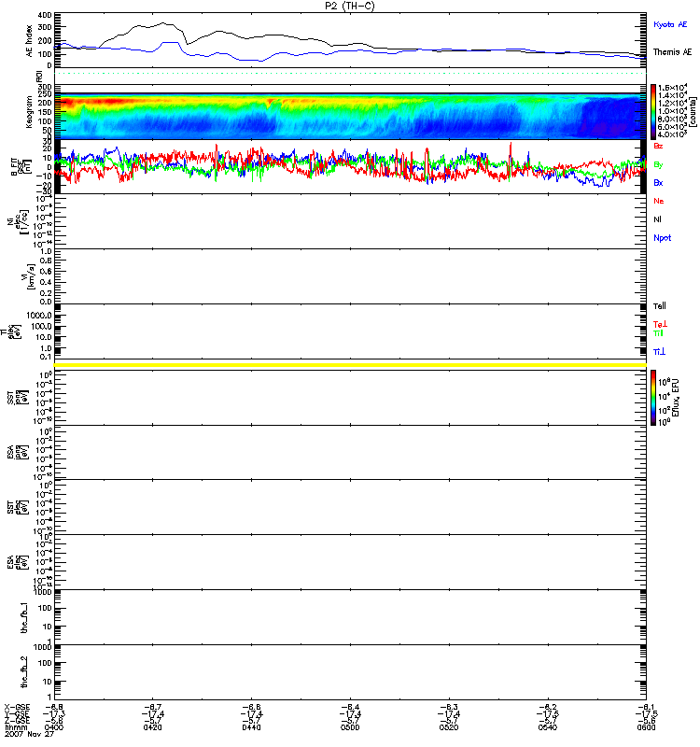
Task: Select the green Ti parallel legend entry
Action: (658, 333)
